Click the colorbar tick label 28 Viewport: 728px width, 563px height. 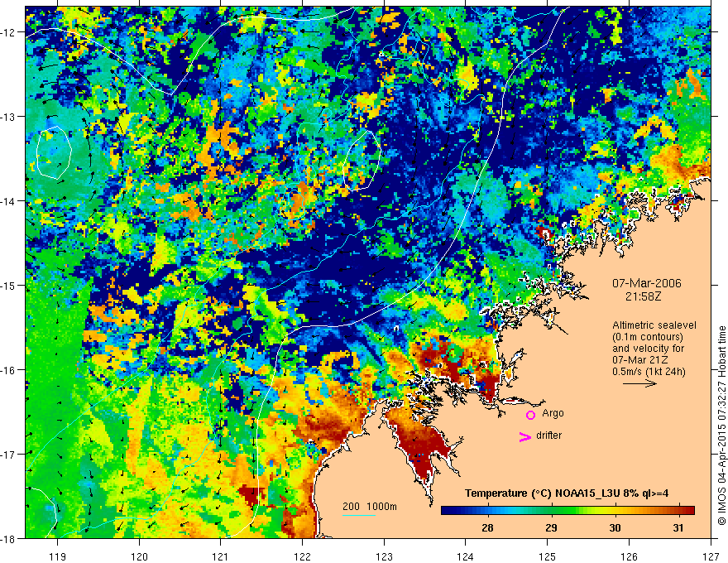(487, 528)
